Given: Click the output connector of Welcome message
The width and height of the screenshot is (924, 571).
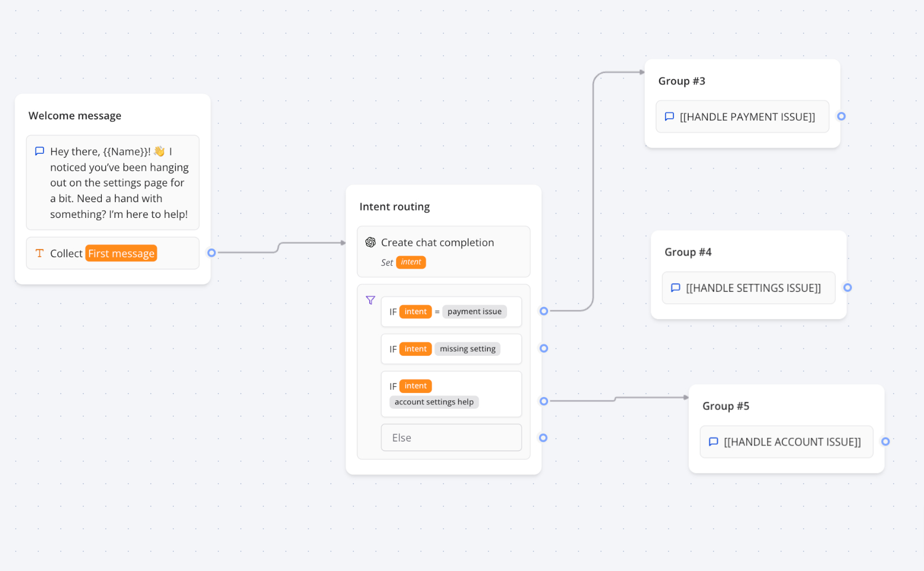Looking at the screenshot, I should click(212, 253).
